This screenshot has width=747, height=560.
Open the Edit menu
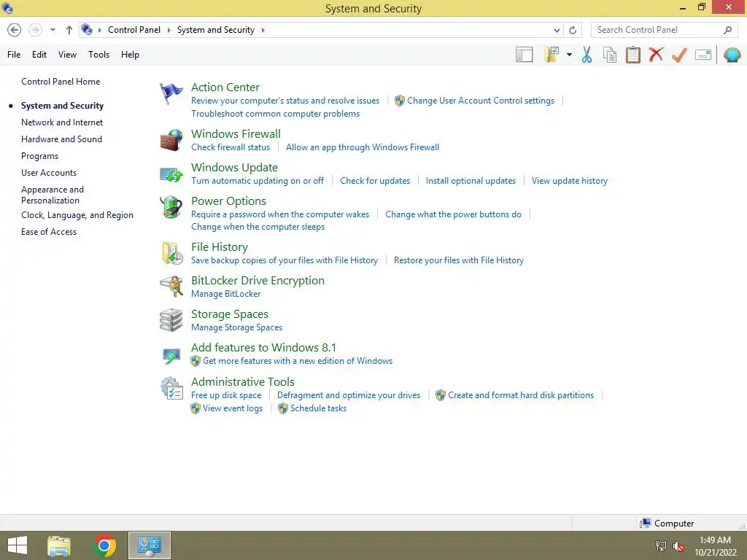[x=39, y=55]
